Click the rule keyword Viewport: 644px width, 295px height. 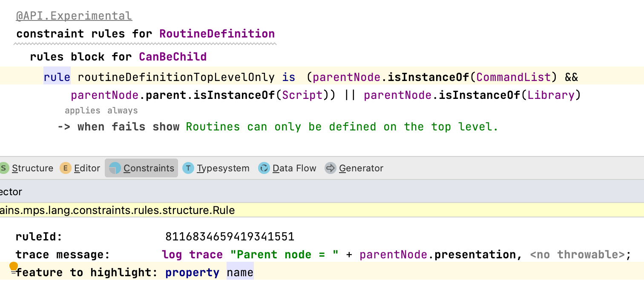click(57, 77)
